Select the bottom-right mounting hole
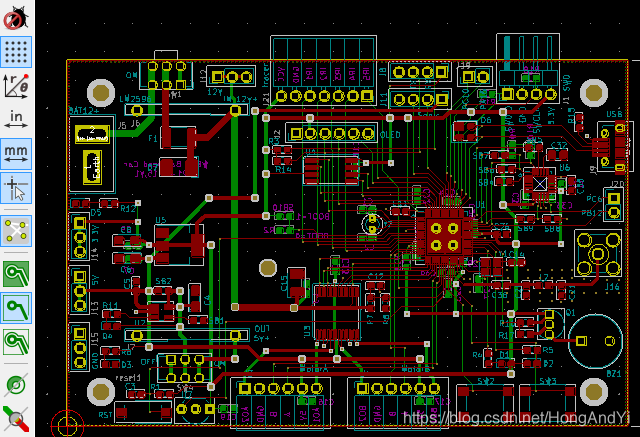640x437 pixels. point(593,392)
